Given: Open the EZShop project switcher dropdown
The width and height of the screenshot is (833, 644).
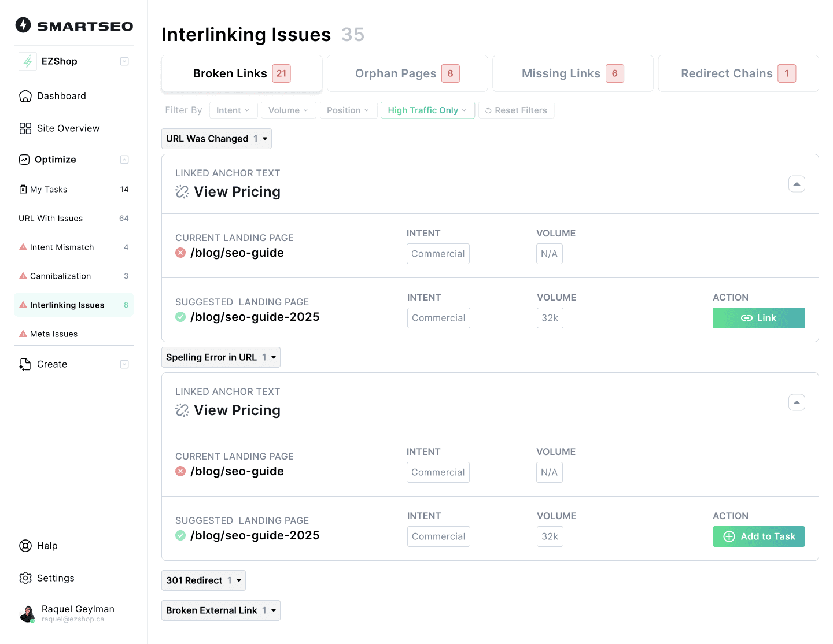Looking at the screenshot, I should (124, 61).
